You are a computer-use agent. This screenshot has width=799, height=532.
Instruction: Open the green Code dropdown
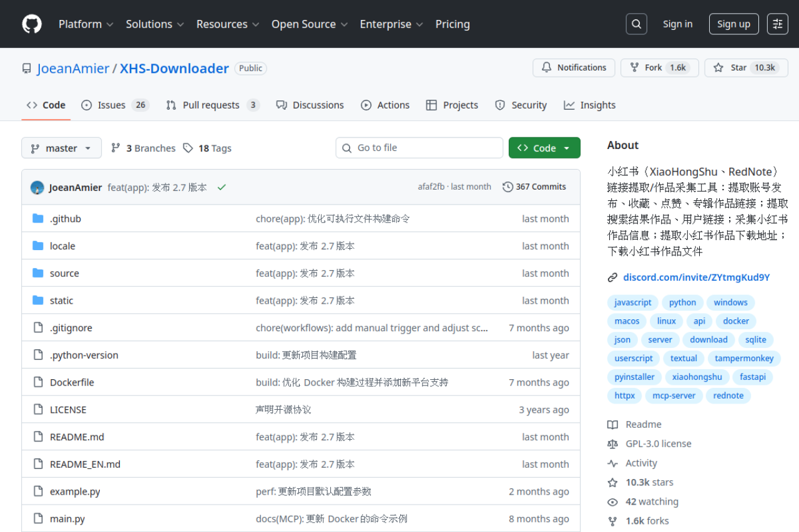(x=544, y=148)
